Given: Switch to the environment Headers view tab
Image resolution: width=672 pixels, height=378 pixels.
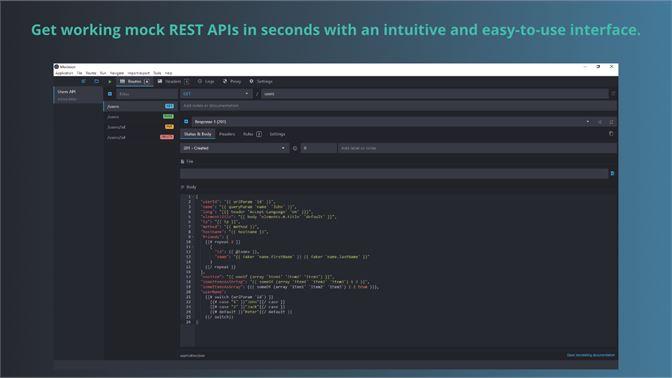Looking at the screenshot, I should (x=173, y=81).
